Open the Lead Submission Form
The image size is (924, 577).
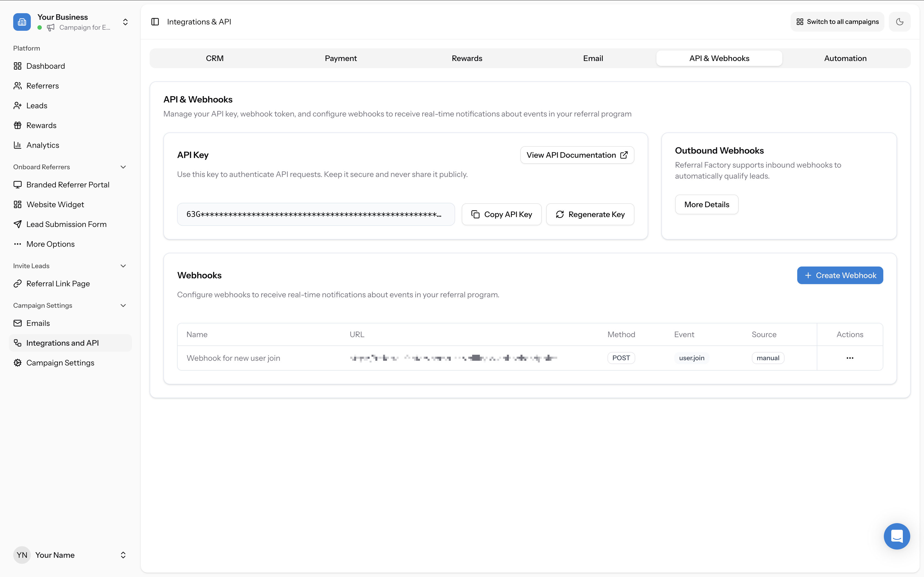click(x=67, y=224)
